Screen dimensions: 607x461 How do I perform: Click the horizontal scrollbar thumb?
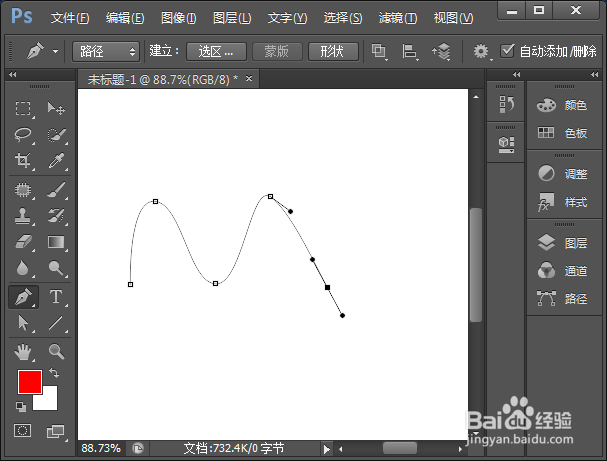400,448
